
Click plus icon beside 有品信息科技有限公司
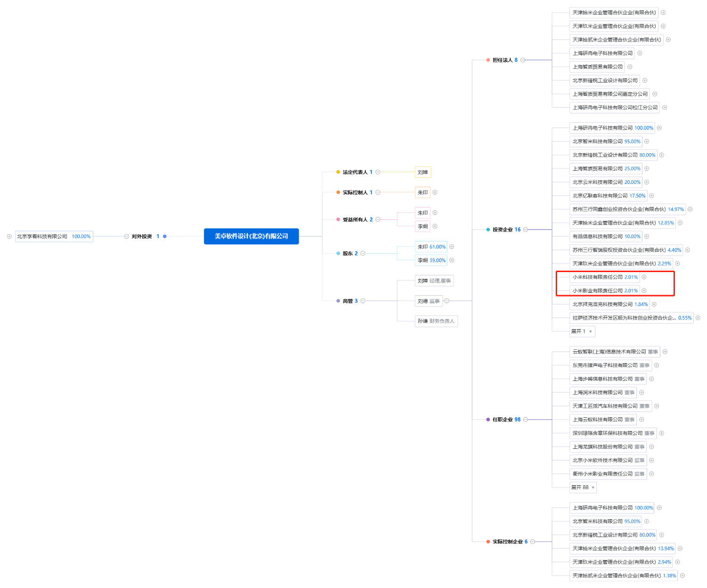click(647, 237)
